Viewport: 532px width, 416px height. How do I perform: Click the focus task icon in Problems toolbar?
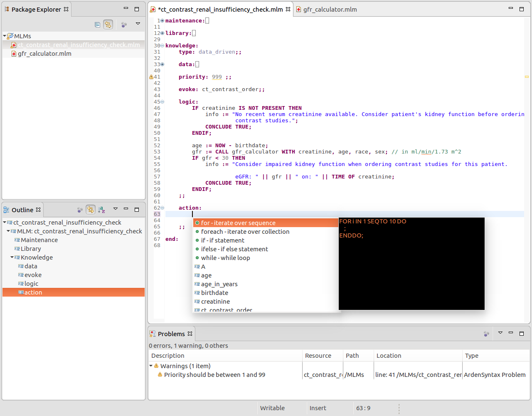tap(486, 334)
